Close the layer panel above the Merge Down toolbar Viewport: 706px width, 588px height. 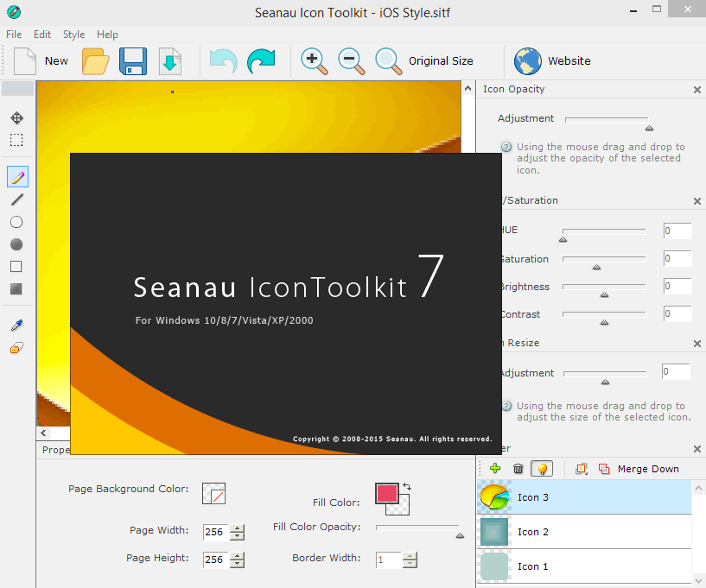(697, 449)
